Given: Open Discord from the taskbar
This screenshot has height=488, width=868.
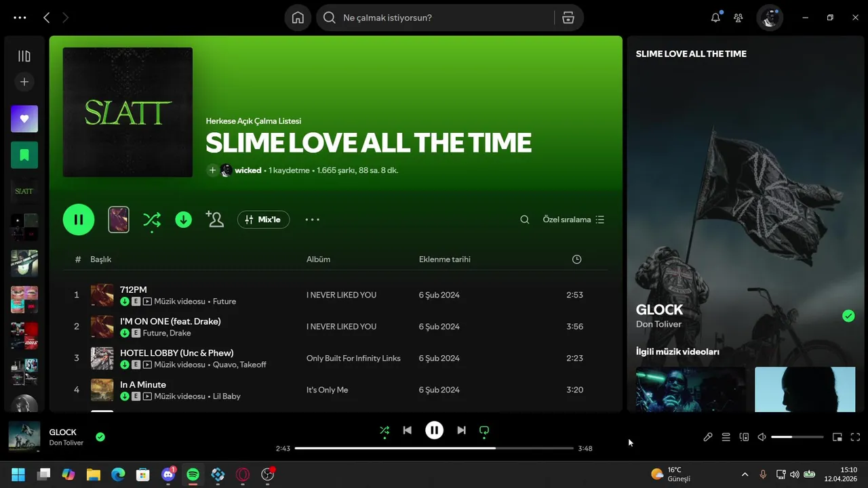Looking at the screenshot, I should point(168,474).
